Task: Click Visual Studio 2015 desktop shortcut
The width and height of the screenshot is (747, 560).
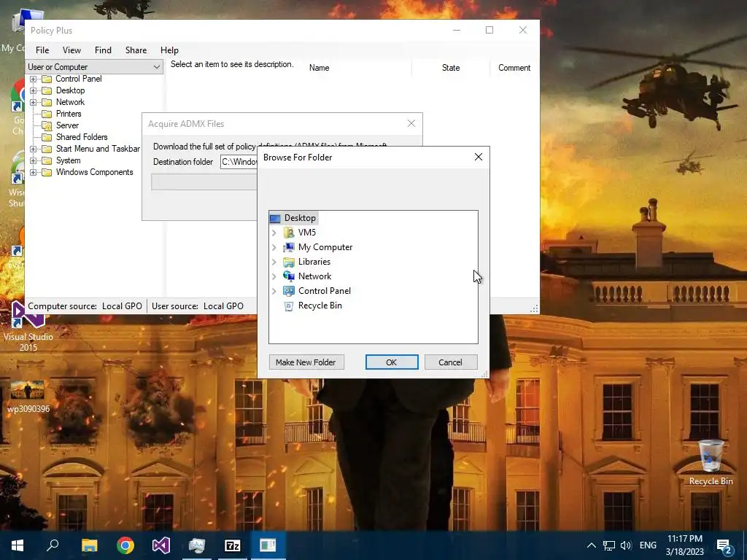Action: pyautogui.click(x=28, y=326)
